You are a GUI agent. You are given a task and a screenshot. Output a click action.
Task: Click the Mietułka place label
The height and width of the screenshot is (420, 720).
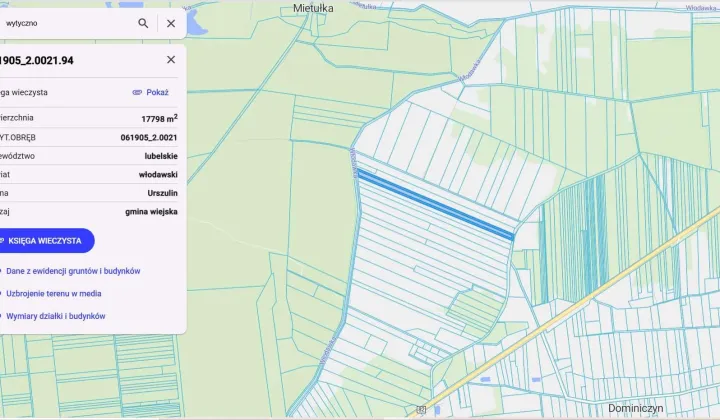(x=314, y=8)
